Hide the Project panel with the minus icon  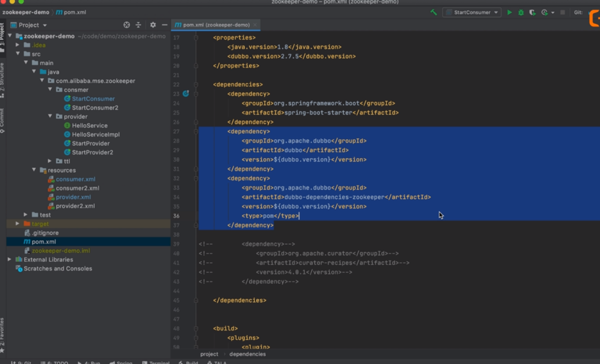[164, 25]
